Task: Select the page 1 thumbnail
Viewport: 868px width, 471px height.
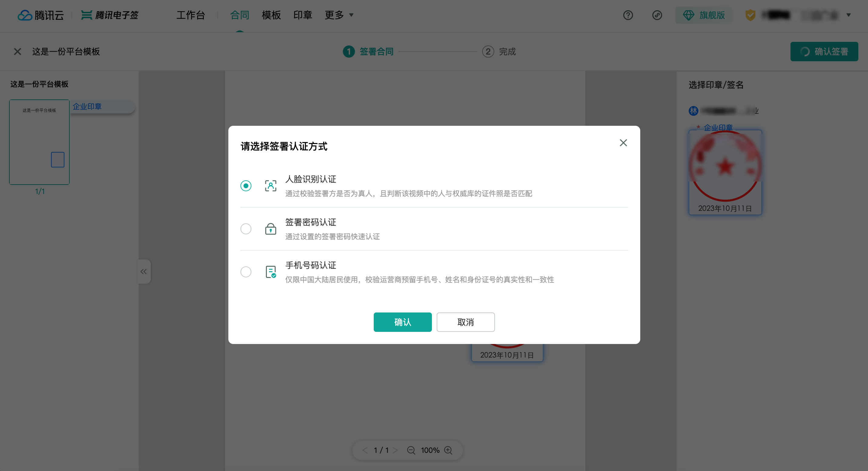Action: point(39,142)
